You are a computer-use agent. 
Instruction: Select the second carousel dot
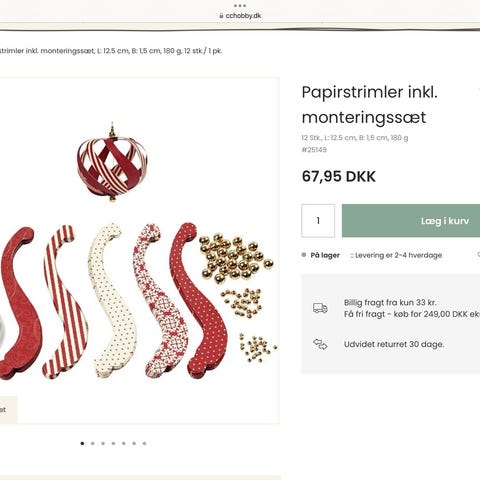93,443
